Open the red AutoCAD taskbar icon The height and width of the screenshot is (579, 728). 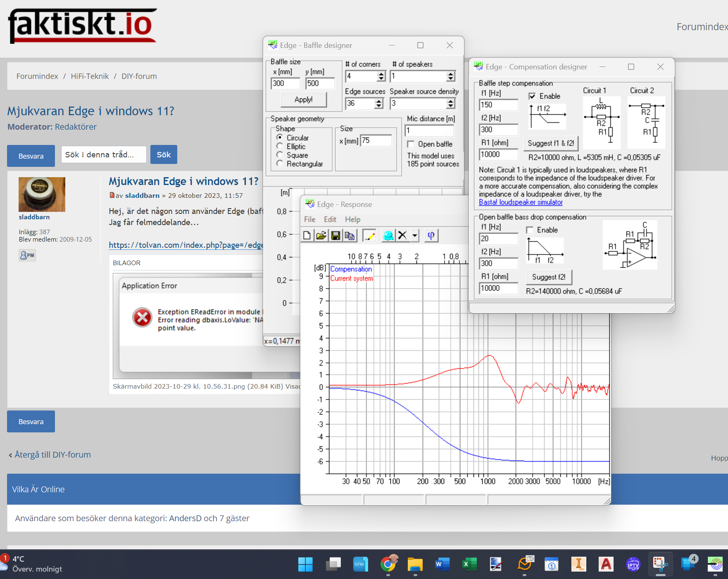pyautogui.click(x=606, y=564)
